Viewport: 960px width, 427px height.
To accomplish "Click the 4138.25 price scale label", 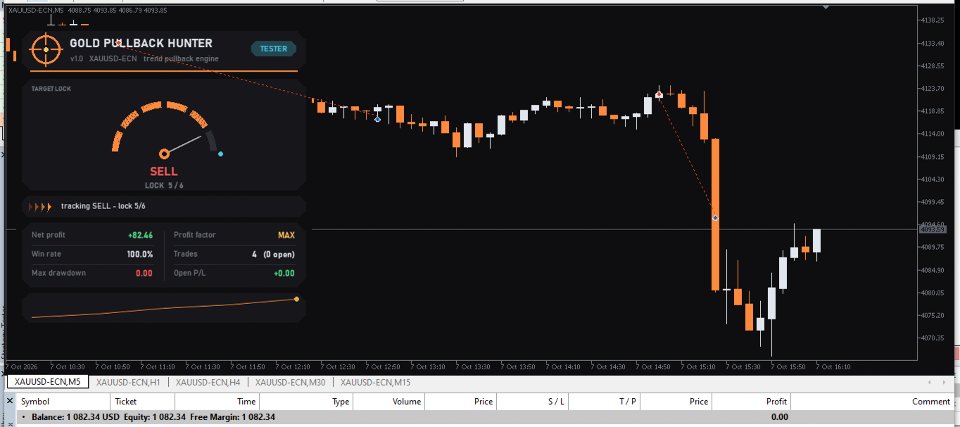I will tap(932, 20).
